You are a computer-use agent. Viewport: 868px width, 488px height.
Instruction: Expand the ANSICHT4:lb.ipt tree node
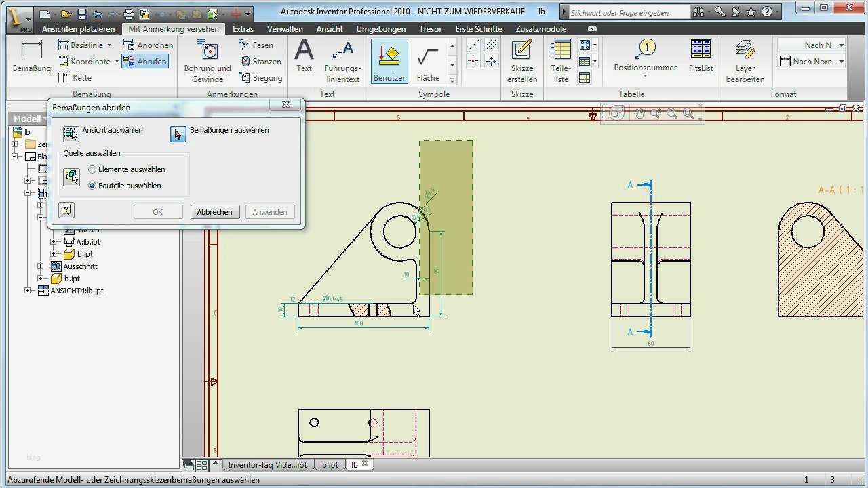28,291
